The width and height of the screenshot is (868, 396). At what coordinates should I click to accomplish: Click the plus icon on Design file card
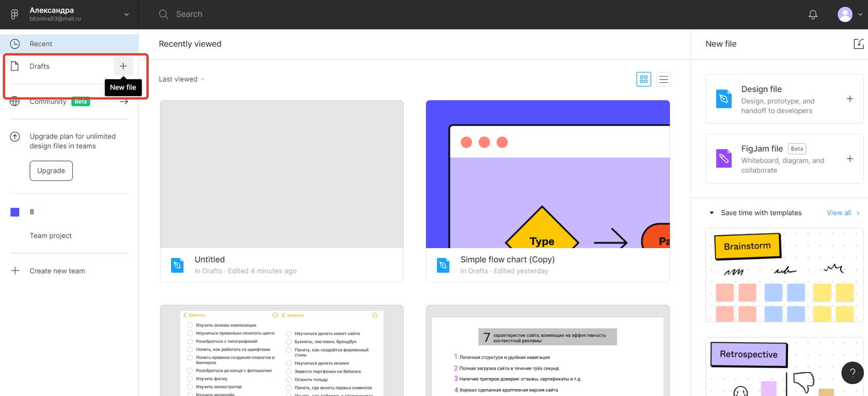[849, 99]
